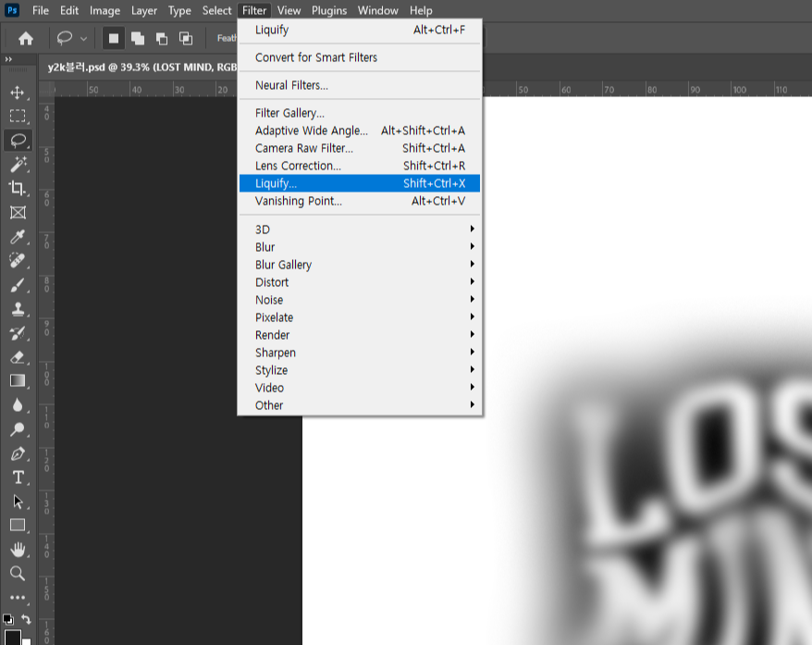Choose last filter Liquify Alt+Ctrl+F
The image size is (812, 645).
pyautogui.click(x=360, y=30)
